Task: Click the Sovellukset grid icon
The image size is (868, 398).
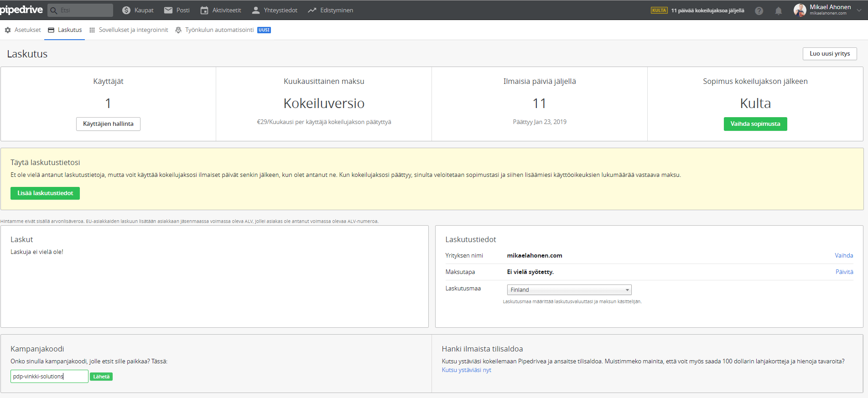Action: click(x=92, y=30)
